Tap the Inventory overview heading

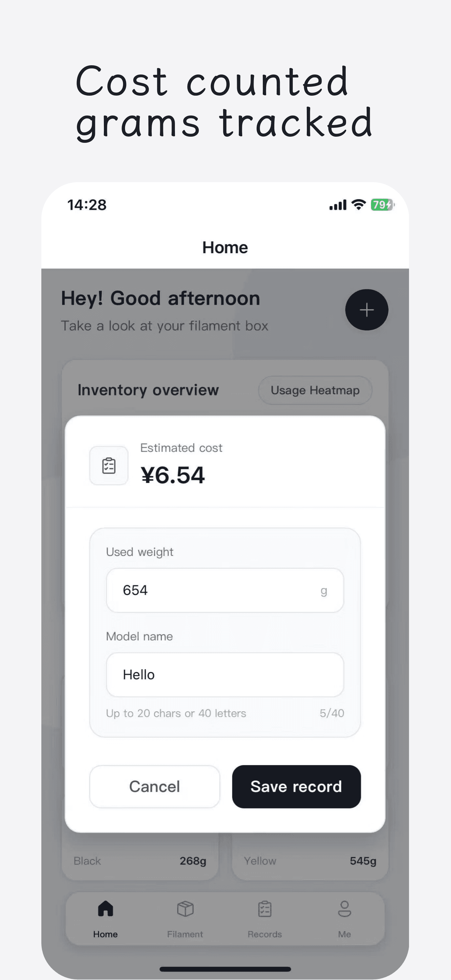coord(148,390)
